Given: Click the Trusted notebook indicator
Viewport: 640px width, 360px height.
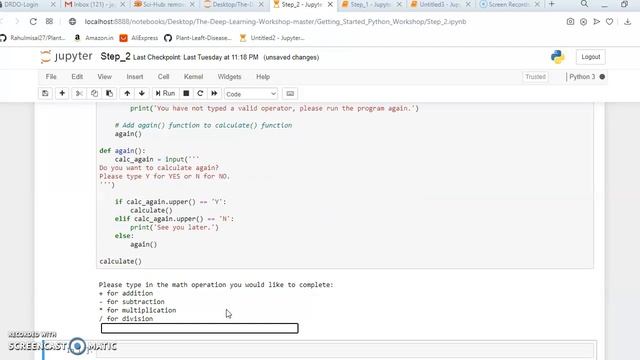Looking at the screenshot, I should [x=536, y=77].
